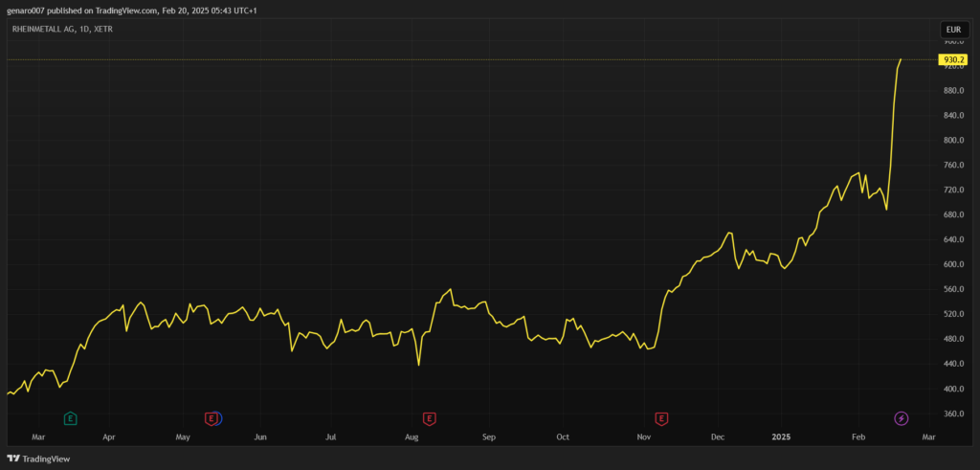980x470 pixels.
Task: Click the yellow 930.2 current price label
Action: point(952,59)
